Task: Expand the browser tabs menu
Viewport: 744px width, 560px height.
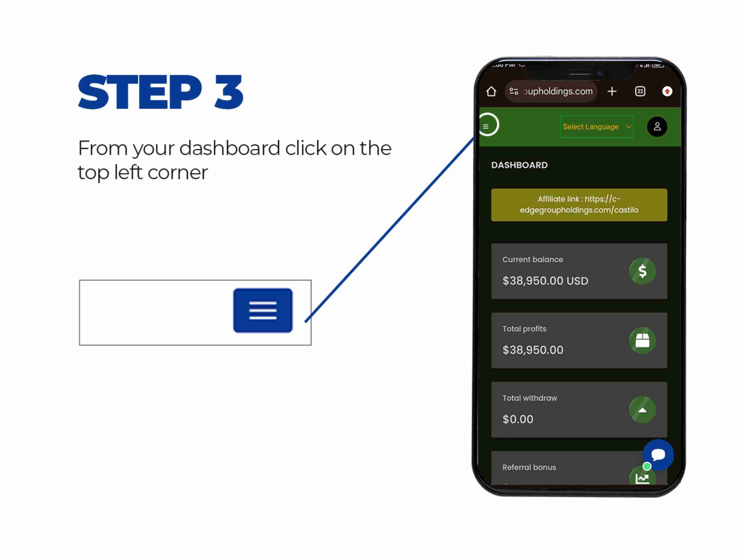Action: (640, 90)
